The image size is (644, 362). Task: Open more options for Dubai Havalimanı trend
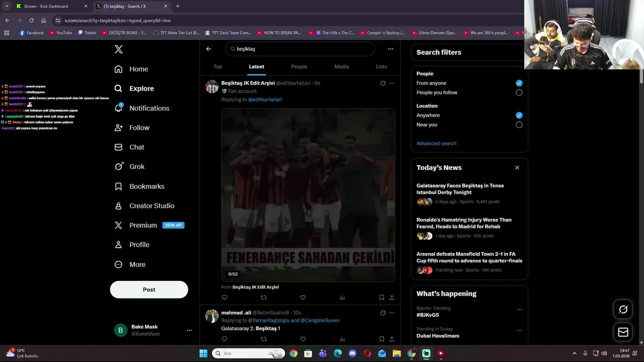519,330
